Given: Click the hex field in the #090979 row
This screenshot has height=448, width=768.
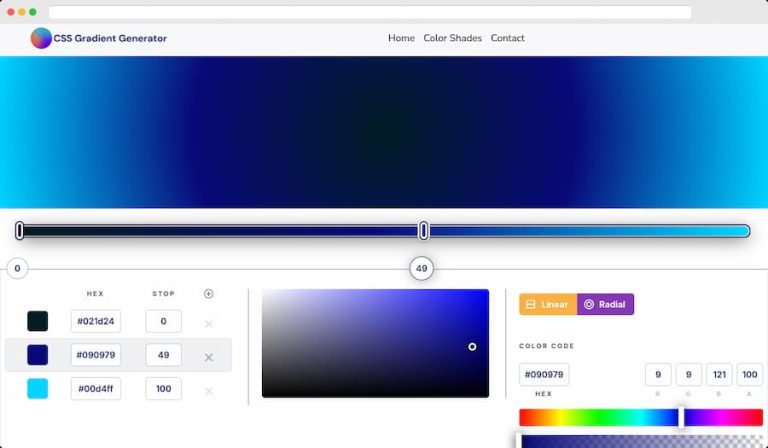Looking at the screenshot, I should tap(96, 355).
